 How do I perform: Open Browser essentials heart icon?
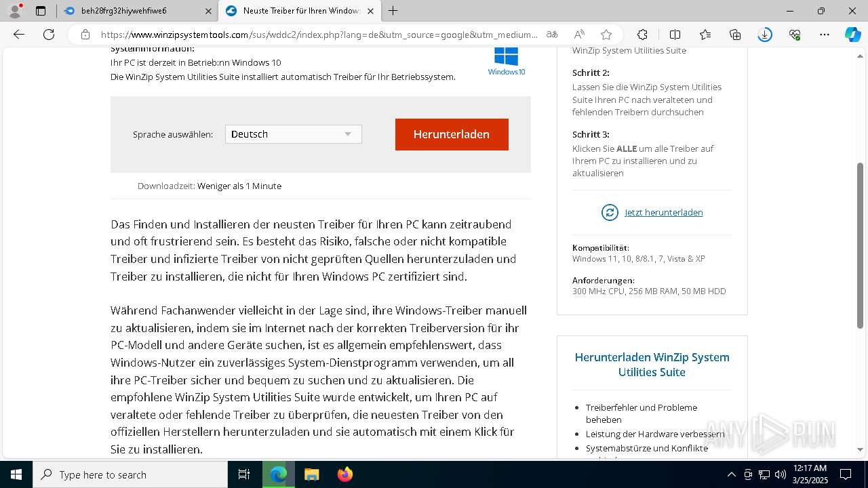[x=795, y=35]
